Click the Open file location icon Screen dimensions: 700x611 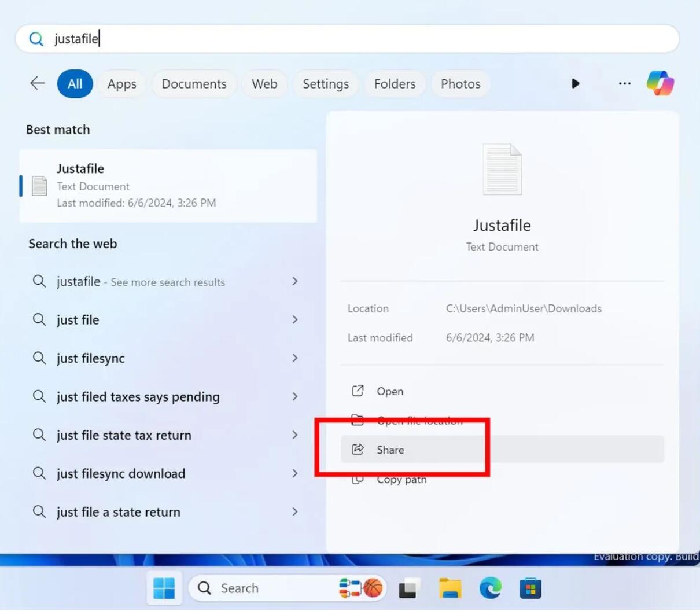(358, 421)
